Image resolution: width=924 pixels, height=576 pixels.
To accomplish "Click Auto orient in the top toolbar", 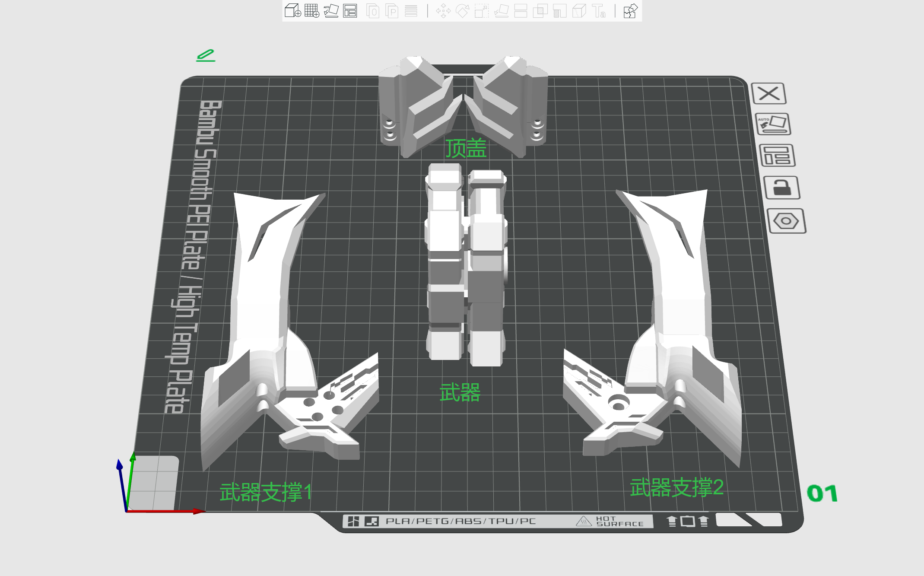I will click(x=331, y=11).
